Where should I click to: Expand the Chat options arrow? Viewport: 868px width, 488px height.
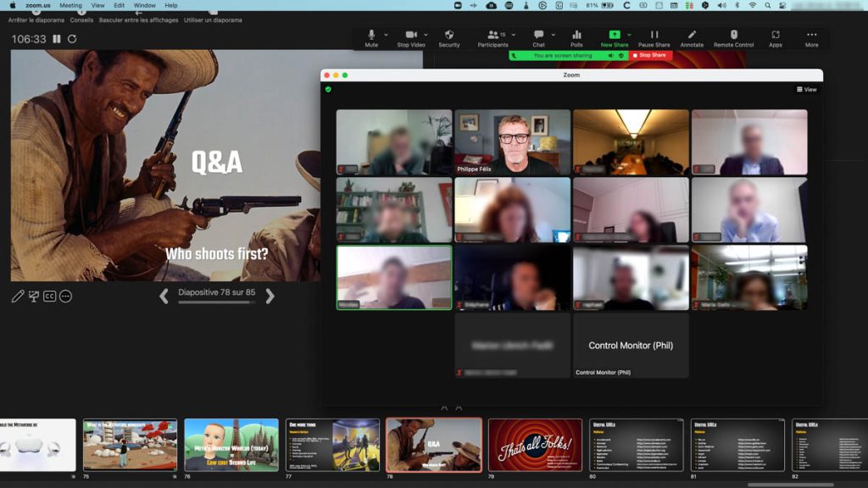tap(553, 35)
